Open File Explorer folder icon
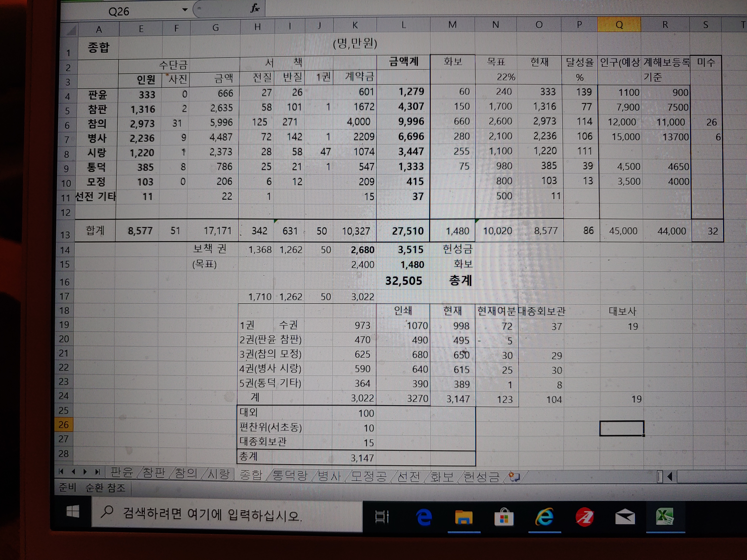The height and width of the screenshot is (560, 747). coord(463,517)
